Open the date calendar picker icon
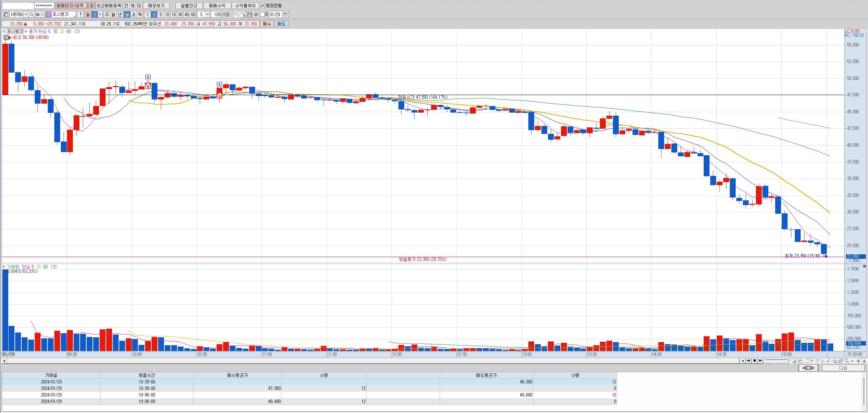Screen dimensions: 868x413 click(285, 14)
